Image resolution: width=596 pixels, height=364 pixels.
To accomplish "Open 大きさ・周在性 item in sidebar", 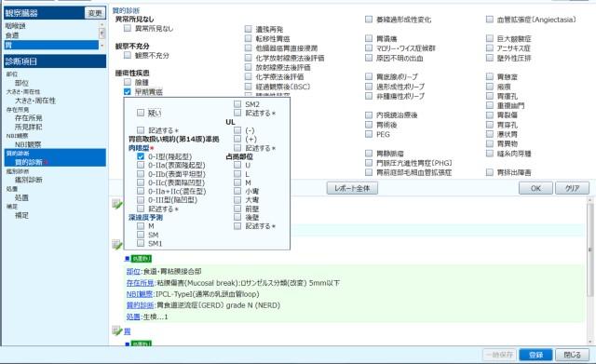I will click(35, 101).
